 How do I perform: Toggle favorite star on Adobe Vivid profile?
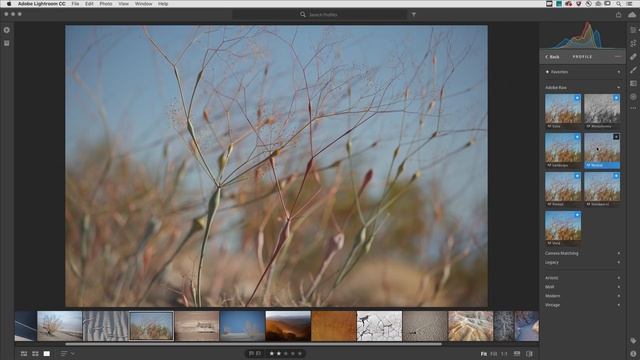[x=577, y=215]
